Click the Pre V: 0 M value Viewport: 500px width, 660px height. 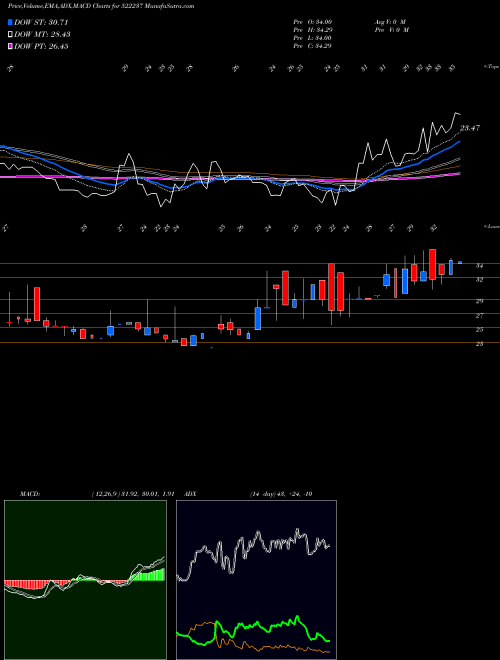click(391, 30)
